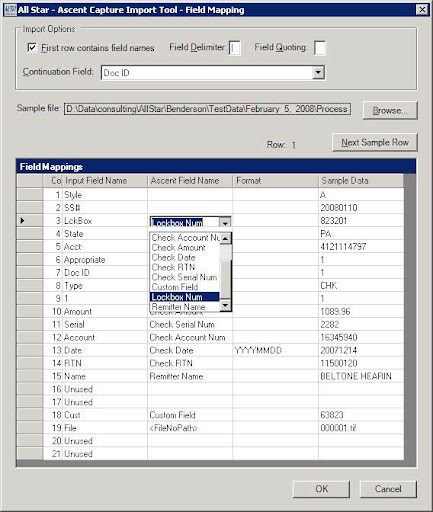Click the Field Delimiter input box
The height and width of the screenshot is (512, 433).
235,48
